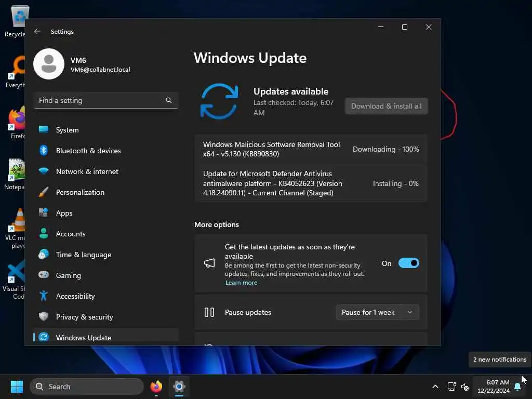Open the Personalization settings page
This screenshot has height=399, width=532.
click(106, 192)
